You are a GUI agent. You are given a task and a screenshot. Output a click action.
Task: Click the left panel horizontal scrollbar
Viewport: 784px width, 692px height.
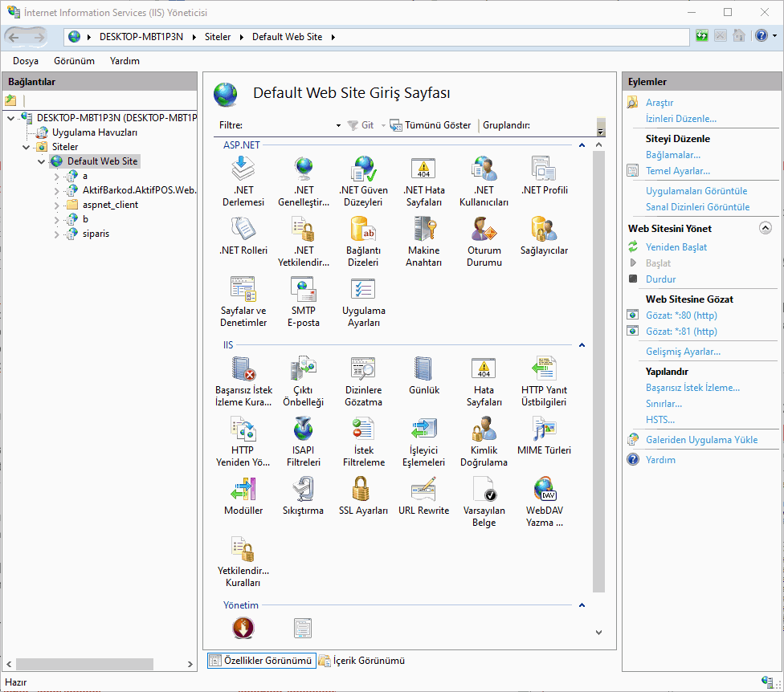coord(84,664)
